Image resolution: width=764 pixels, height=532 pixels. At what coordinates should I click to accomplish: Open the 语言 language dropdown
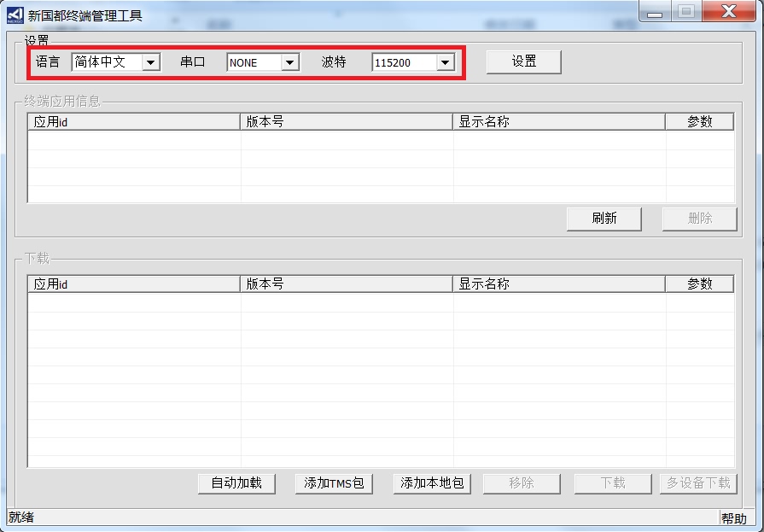pyautogui.click(x=150, y=62)
